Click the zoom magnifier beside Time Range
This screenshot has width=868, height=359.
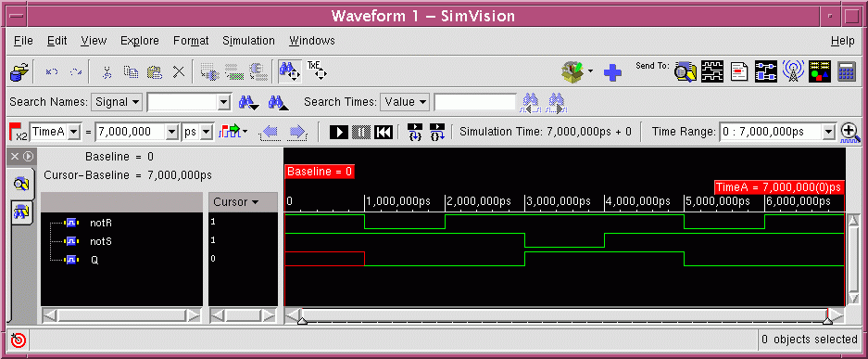pyautogui.click(x=849, y=133)
